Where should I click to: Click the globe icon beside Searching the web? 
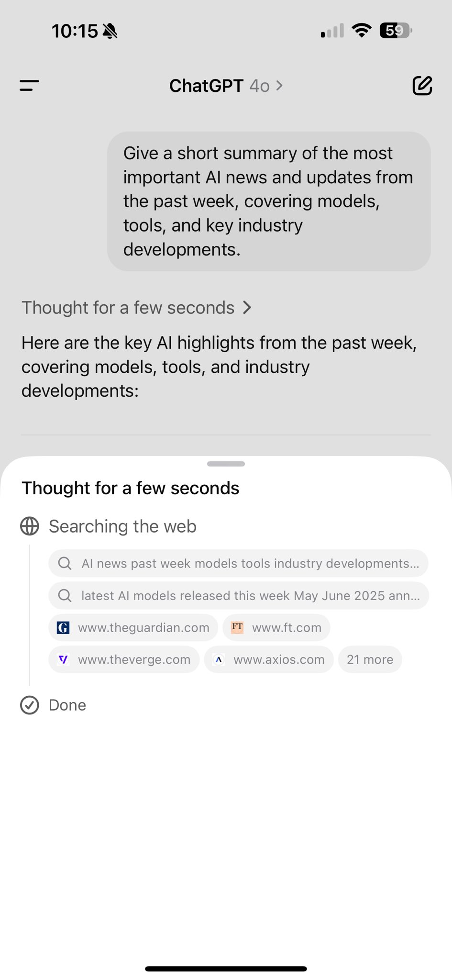(30, 526)
